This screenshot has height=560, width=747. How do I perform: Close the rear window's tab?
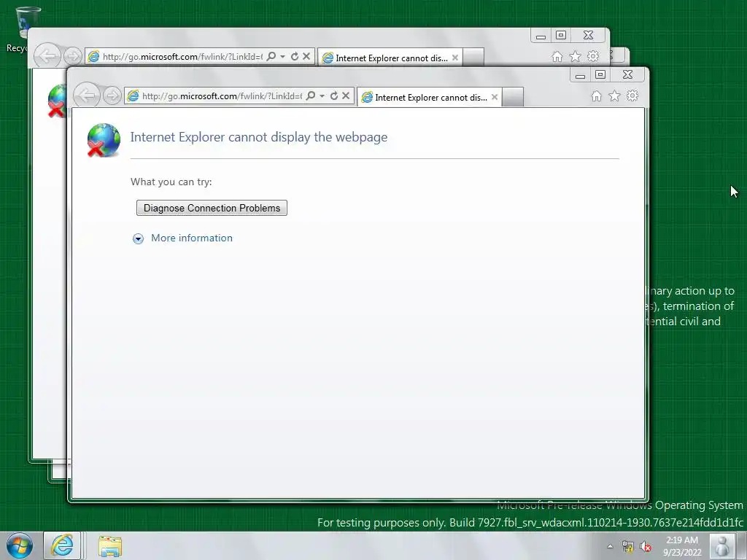(x=455, y=58)
